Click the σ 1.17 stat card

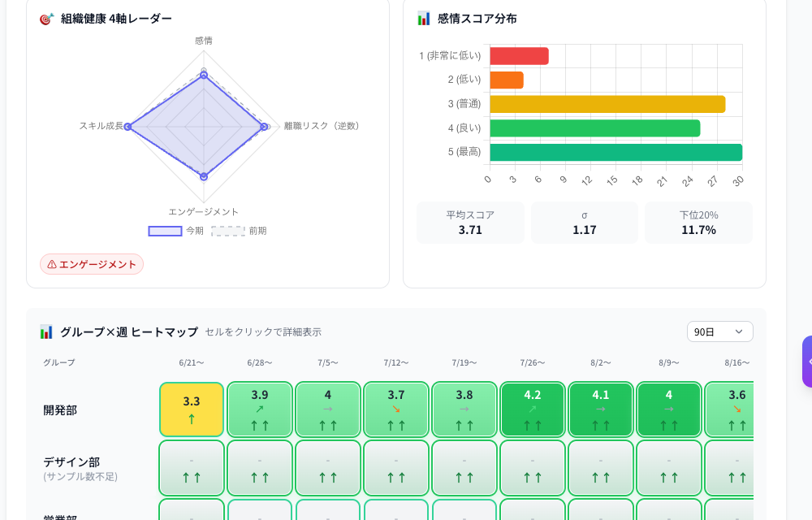(x=584, y=223)
